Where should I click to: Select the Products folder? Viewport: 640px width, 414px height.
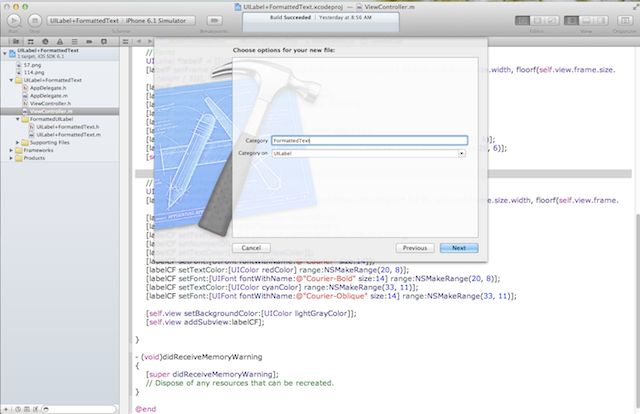click(34, 158)
